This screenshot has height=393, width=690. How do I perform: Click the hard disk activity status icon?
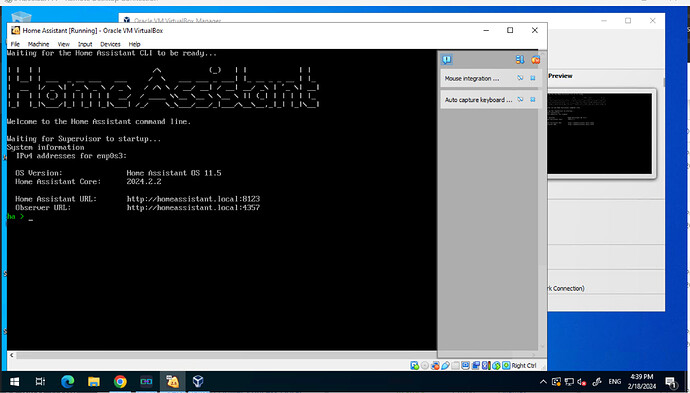[414, 365]
